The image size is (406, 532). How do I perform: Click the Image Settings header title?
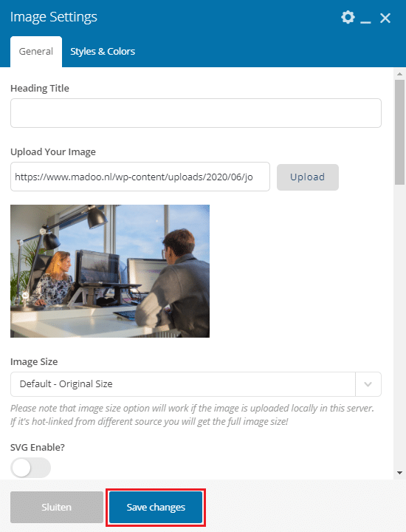(54, 17)
